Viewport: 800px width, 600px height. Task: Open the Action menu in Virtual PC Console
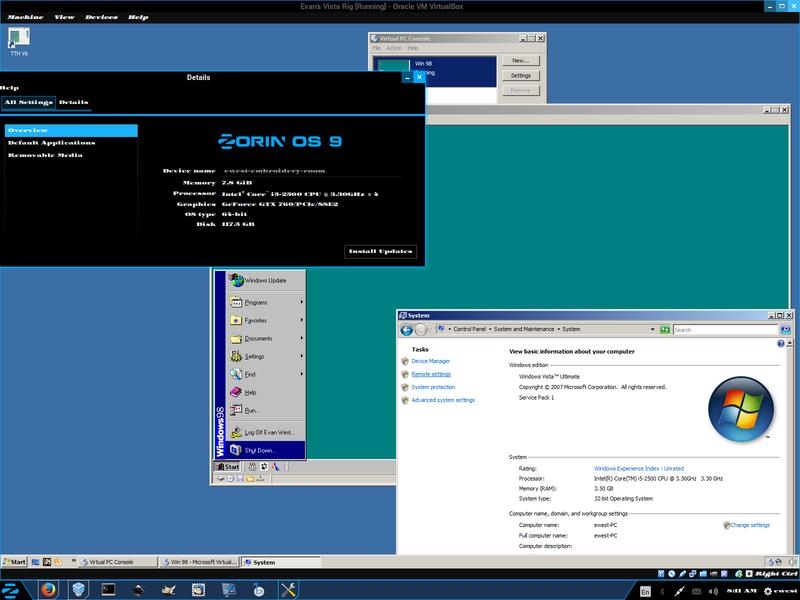pos(394,48)
